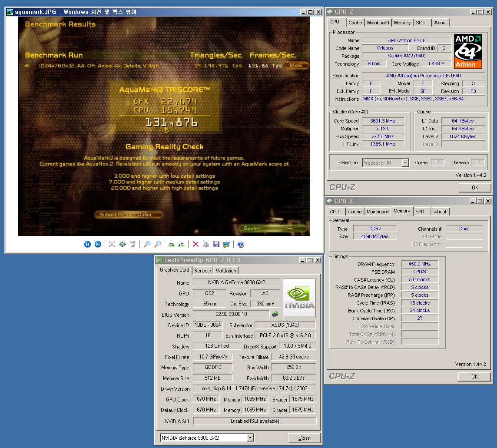Click title bar icon of CPU-Z memory window

click(330, 201)
